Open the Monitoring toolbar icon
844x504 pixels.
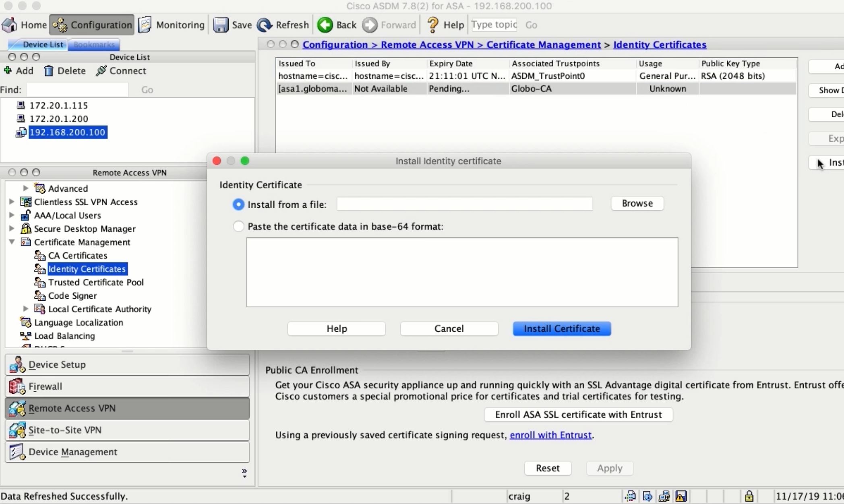145,25
